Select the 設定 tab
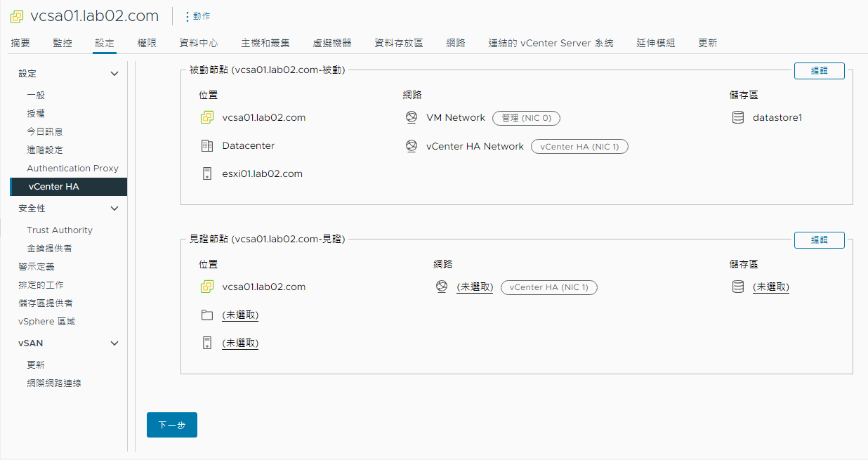Viewport: 868px width, 460px height. [105, 43]
